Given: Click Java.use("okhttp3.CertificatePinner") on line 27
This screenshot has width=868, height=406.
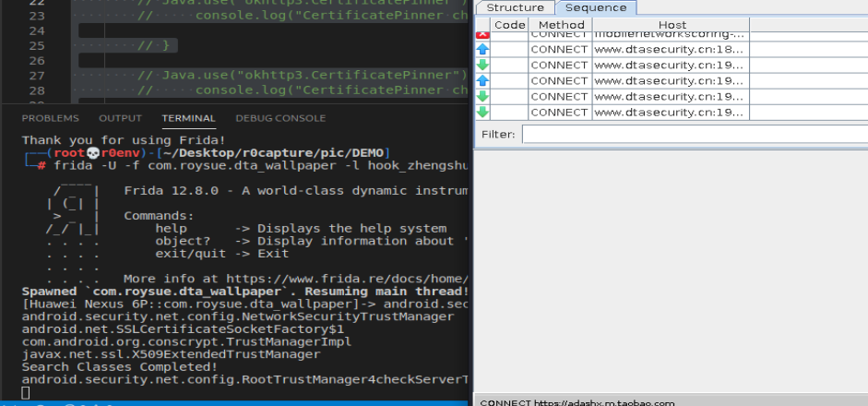Looking at the screenshot, I should [x=315, y=76].
